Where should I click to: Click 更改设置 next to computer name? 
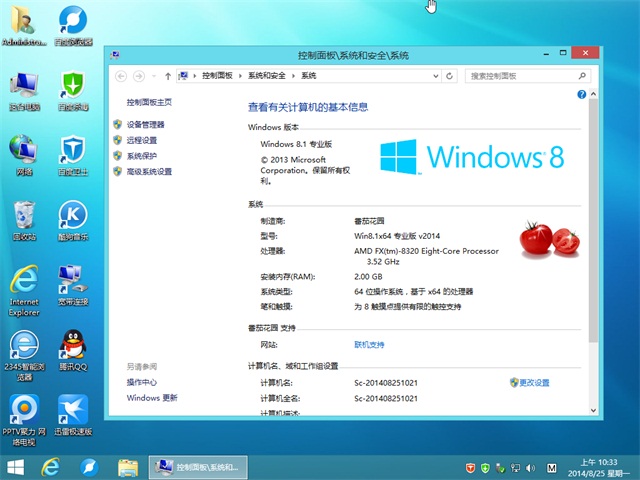tap(534, 382)
